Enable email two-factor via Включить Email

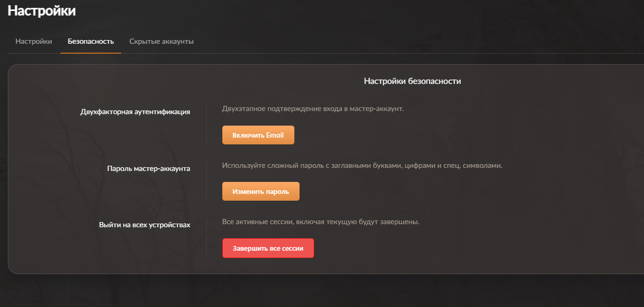point(258,135)
